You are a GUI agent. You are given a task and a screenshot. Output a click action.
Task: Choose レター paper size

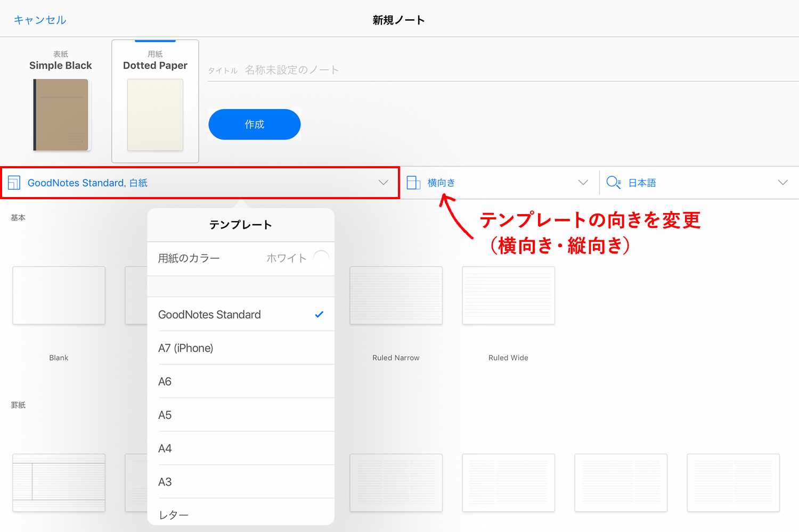(x=241, y=513)
